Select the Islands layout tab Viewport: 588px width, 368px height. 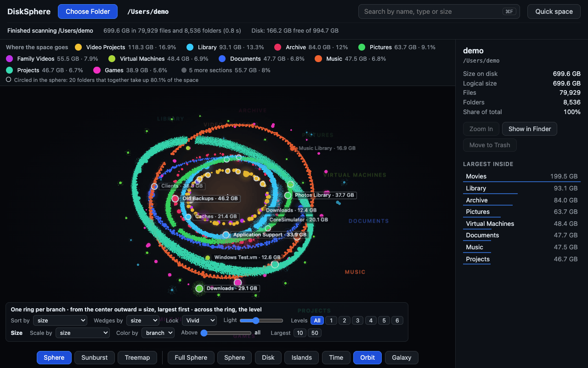(302, 358)
